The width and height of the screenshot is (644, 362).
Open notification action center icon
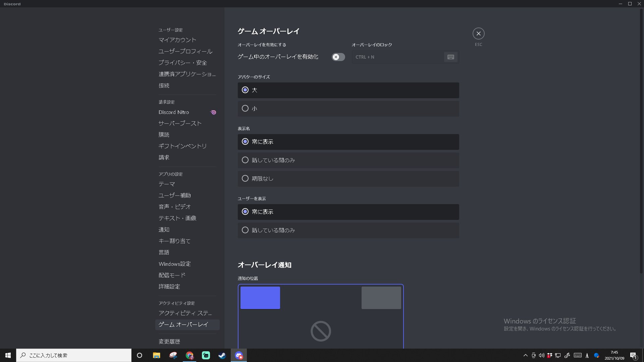(x=633, y=356)
